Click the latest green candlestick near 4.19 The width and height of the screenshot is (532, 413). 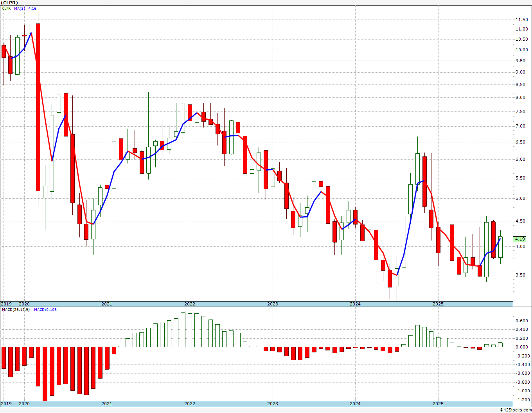[500, 247]
